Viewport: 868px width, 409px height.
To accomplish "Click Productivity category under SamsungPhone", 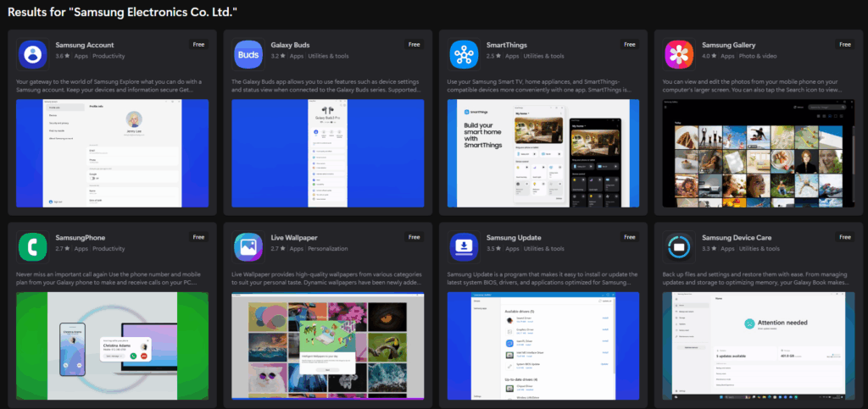I will pos(108,249).
